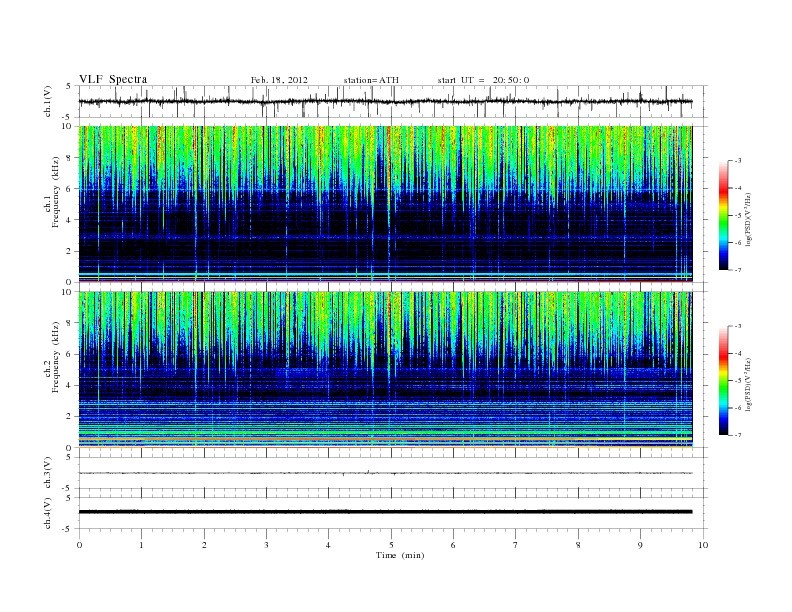Click the 'VLF Spectra' title text
The image size is (792, 612).
(x=113, y=79)
